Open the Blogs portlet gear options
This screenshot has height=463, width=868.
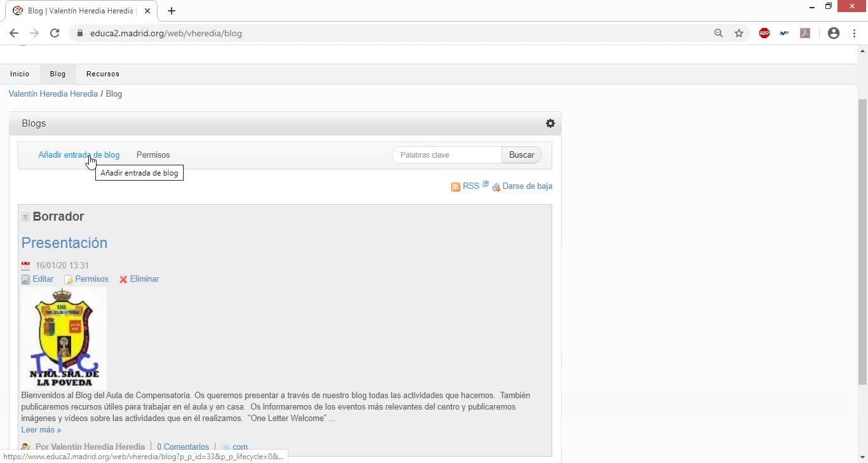(550, 123)
